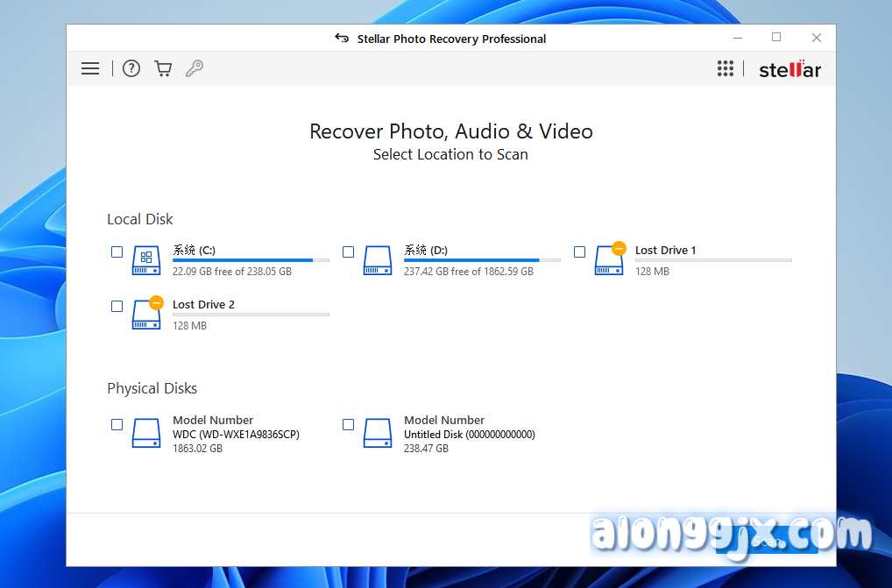Click the Stellar logo

point(789,70)
